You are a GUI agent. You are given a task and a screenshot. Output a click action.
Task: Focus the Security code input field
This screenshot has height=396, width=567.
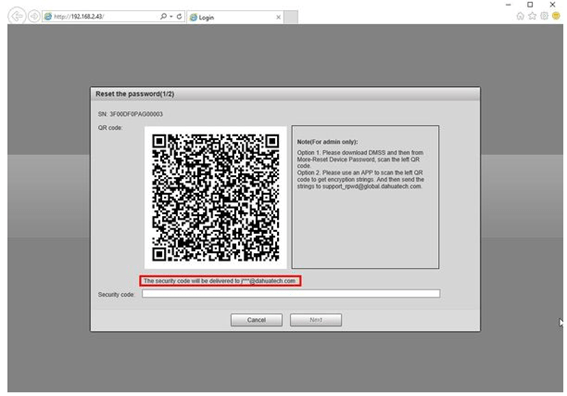click(x=291, y=293)
